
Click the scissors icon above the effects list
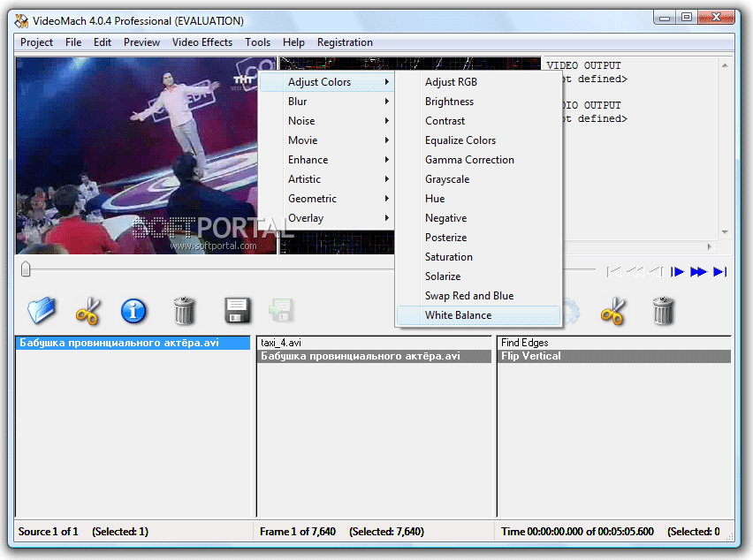coord(613,311)
